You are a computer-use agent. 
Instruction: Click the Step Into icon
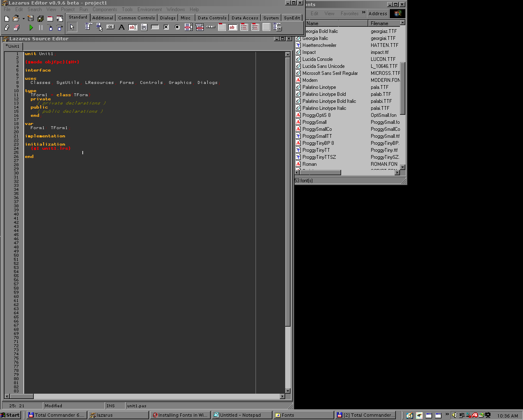[x=50, y=28]
